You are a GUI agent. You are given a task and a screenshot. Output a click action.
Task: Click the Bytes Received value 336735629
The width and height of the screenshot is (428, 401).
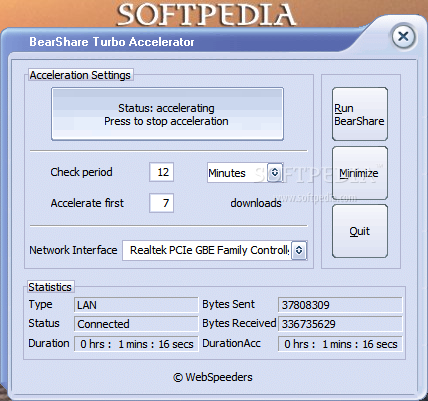coord(340,324)
